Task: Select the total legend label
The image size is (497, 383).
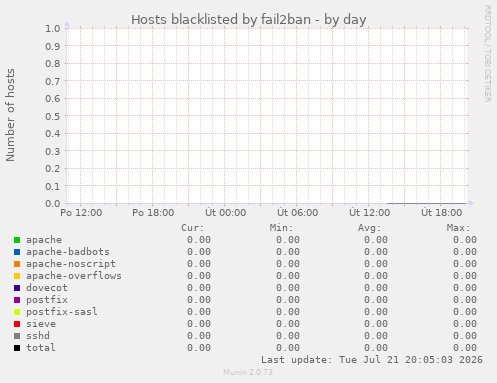Action: (x=41, y=348)
